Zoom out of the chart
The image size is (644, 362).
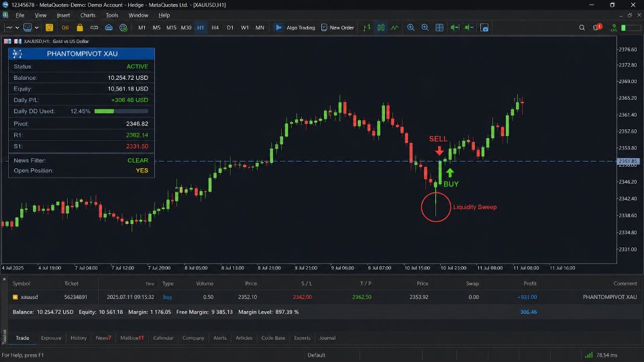point(425,27)
